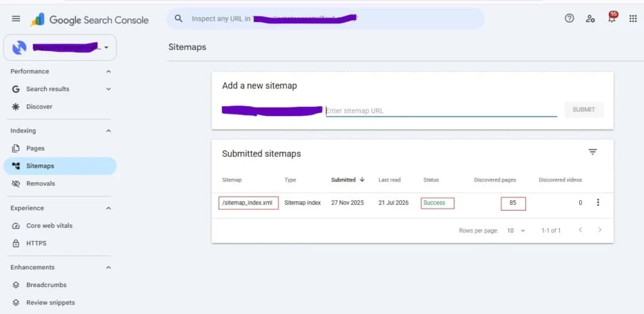Click the 85 discovered pages value

click(513, 203)
